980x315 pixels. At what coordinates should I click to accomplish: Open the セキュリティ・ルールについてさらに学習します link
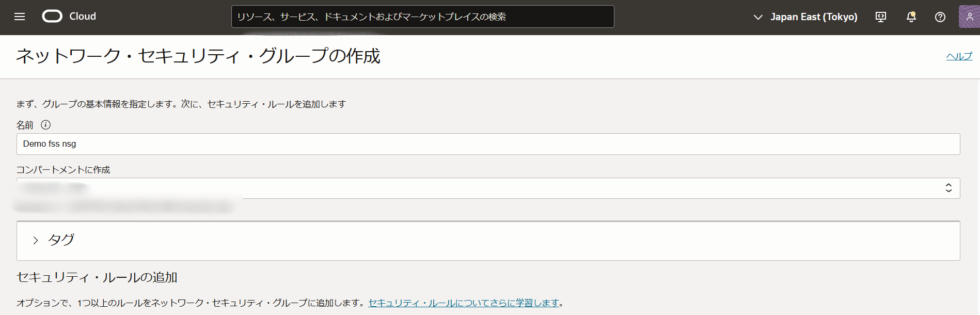tap(464, 303)
